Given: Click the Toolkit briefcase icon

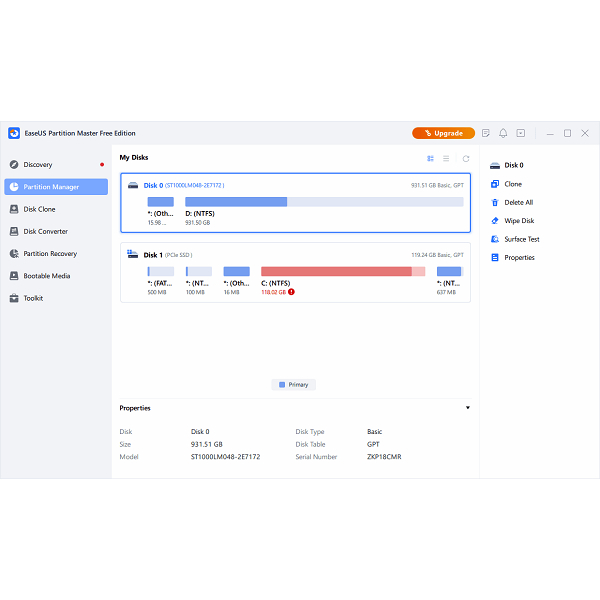Looking at the screenshot, I should (14, 298).
